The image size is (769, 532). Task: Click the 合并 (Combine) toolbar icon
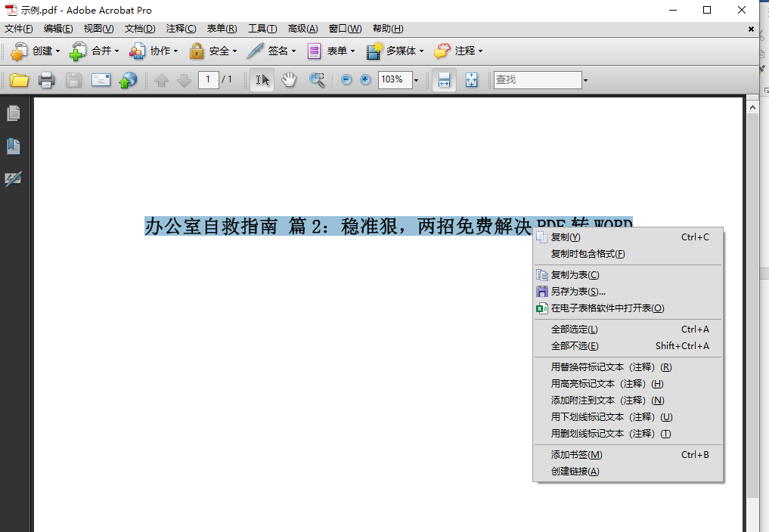[x=77, y=51]
